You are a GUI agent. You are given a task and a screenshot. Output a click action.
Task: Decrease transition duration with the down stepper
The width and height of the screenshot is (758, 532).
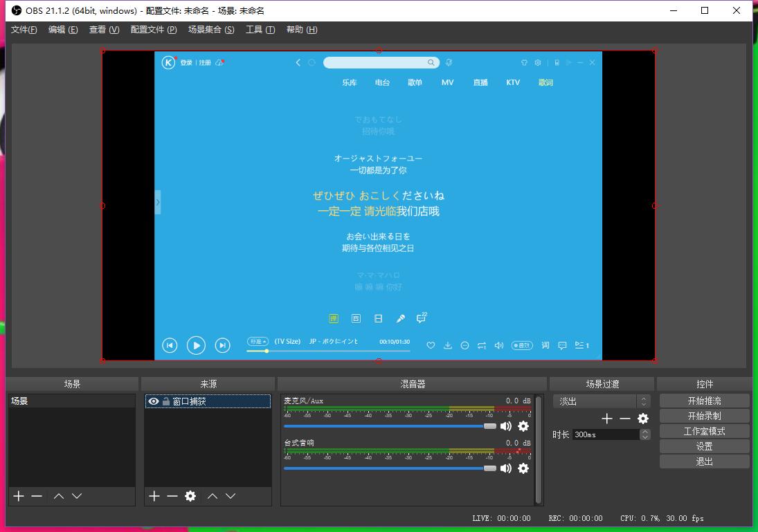pyautogui.click(x=644, y=438)
